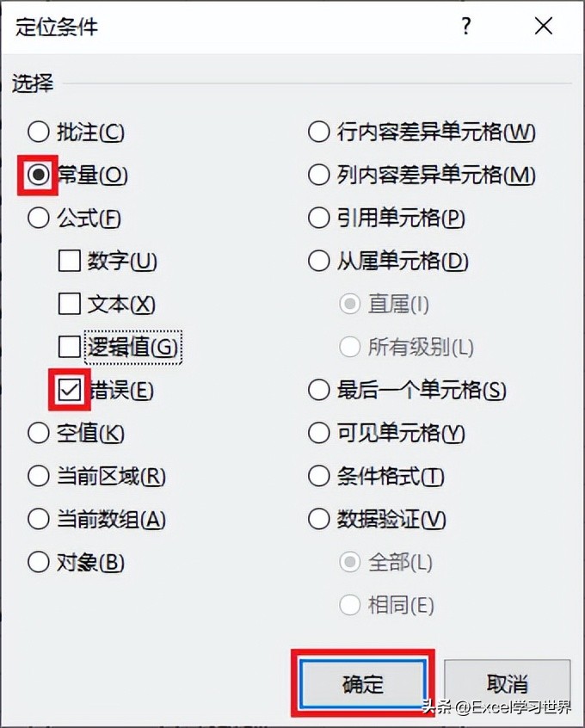585x728 pixels.
Task: Select the 列内容差异单元格(M) option
Action: (318, 175)
